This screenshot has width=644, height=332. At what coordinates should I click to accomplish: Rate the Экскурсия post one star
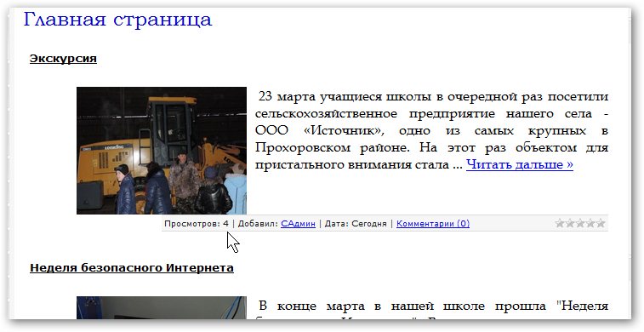tap(560, 224)
